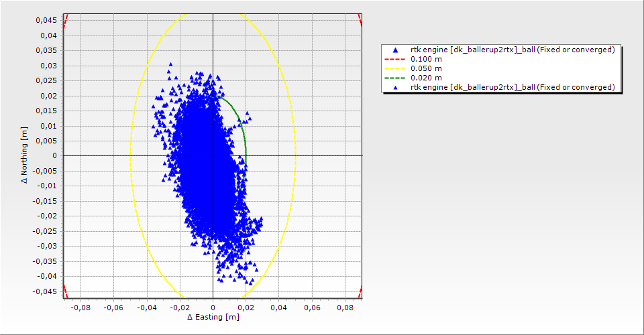Click the green dashed line legend symbol
Viewport: 644px width, 335px height.
click(x=395, y=78)
